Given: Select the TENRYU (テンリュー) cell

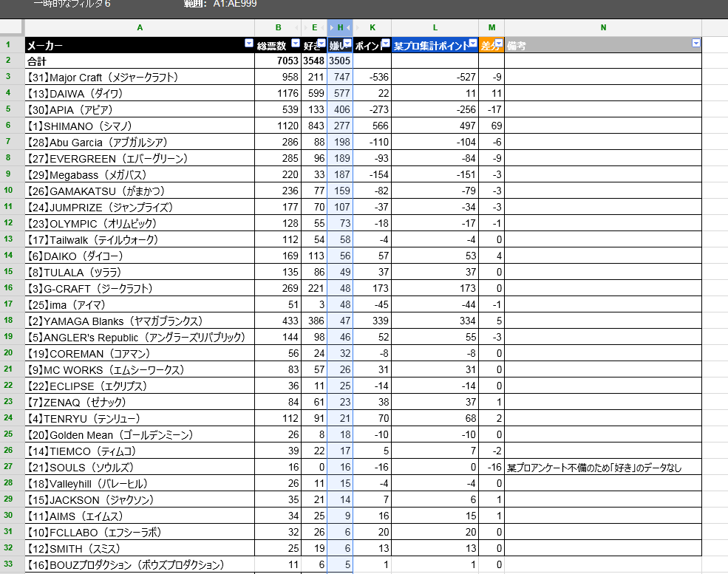Looking at the screenshot, I should [140, 418].
